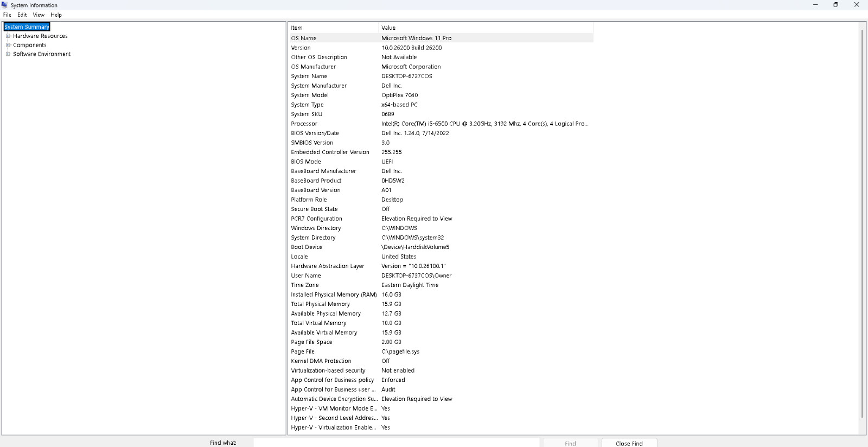The height and width of the screenshot is (447, 868).
Task: Select the Hardware Abstraction Layer row
Action: (x=441, y=266)
